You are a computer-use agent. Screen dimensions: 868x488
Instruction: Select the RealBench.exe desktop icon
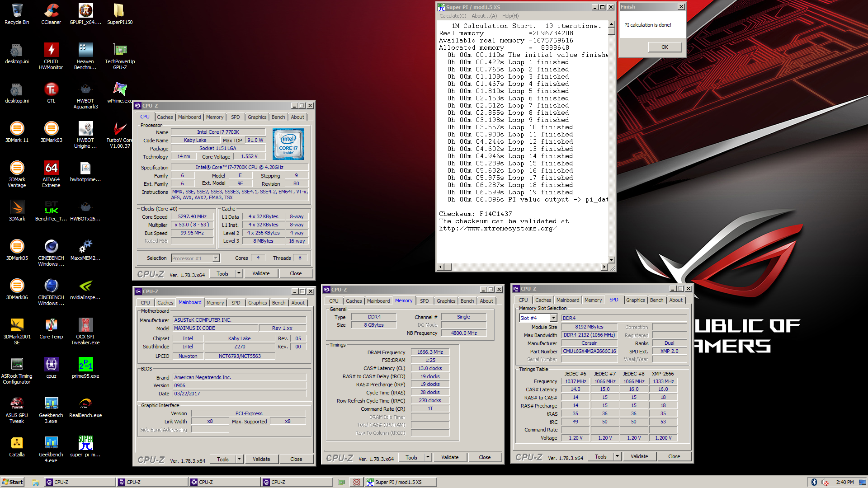85,407
